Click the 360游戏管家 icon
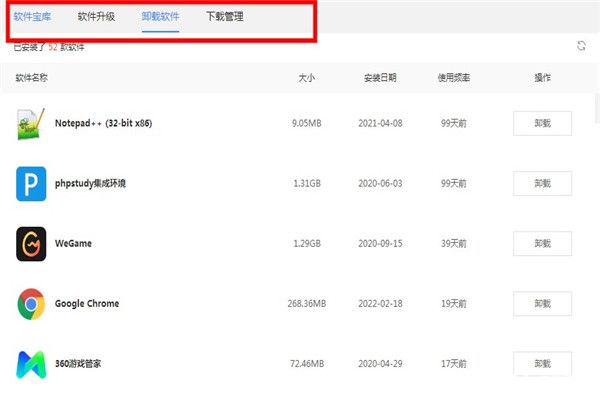This screenshot has width=600, height=400. click(31, 363)
